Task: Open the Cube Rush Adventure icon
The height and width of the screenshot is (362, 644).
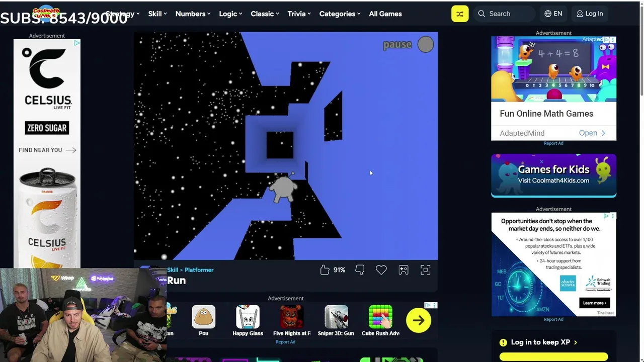Action: pos(380,317)
